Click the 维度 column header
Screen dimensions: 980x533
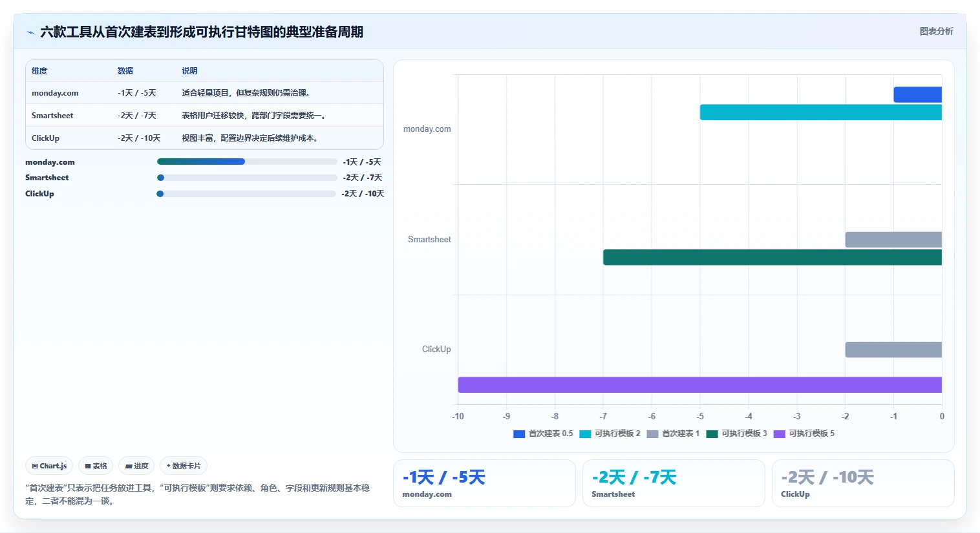(39, 71)
